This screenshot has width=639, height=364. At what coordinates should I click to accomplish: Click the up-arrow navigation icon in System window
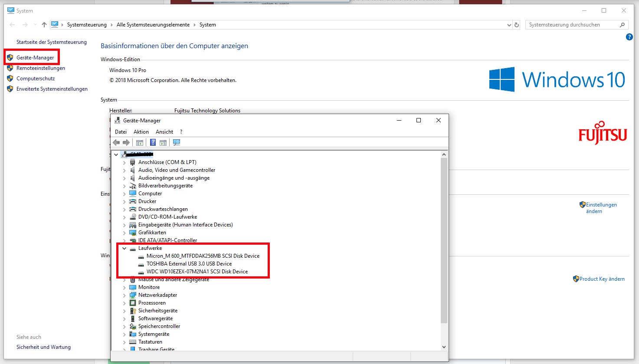tap(44, 25)
